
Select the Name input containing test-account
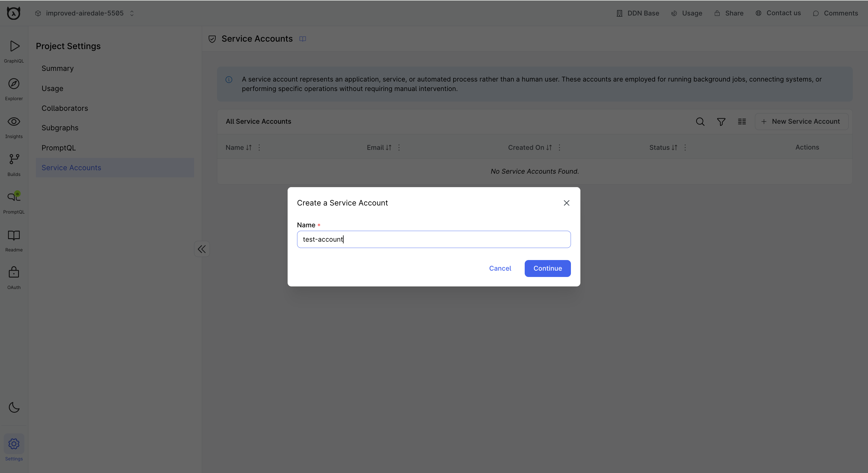pyautogui.click(x=433, y=239)
